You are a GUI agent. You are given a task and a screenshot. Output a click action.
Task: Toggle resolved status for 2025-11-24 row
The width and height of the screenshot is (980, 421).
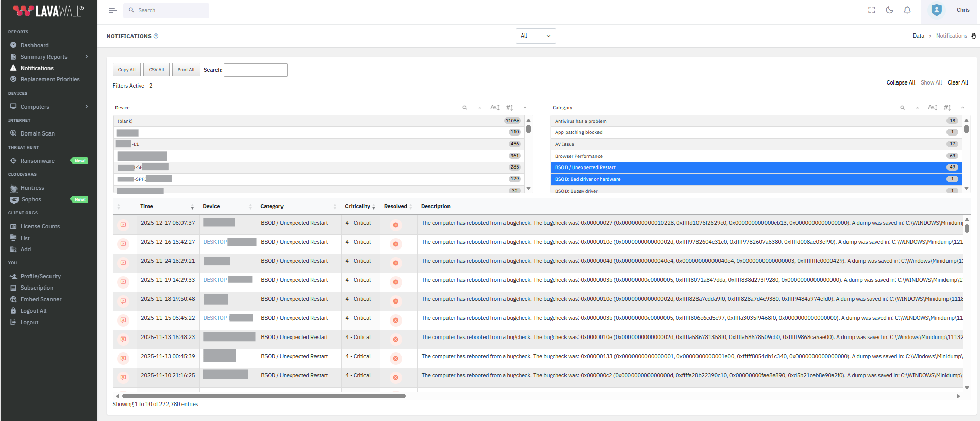coord(395,263)
